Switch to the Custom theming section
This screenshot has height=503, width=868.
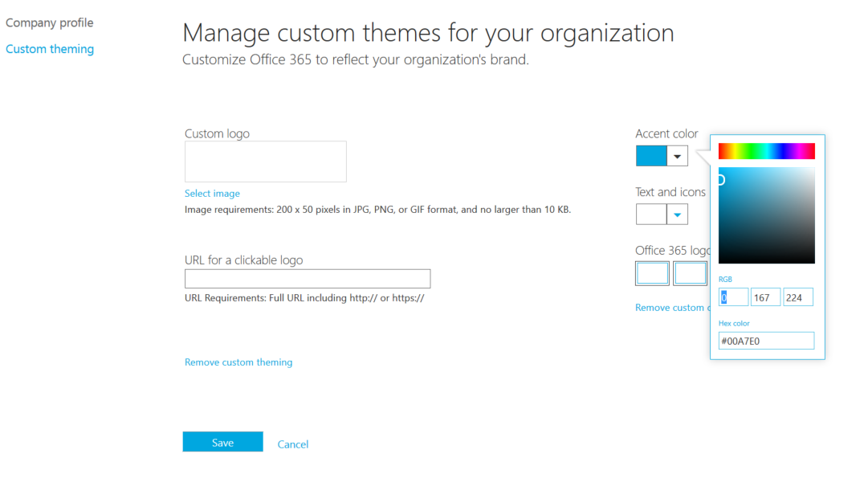click(50, 48)
